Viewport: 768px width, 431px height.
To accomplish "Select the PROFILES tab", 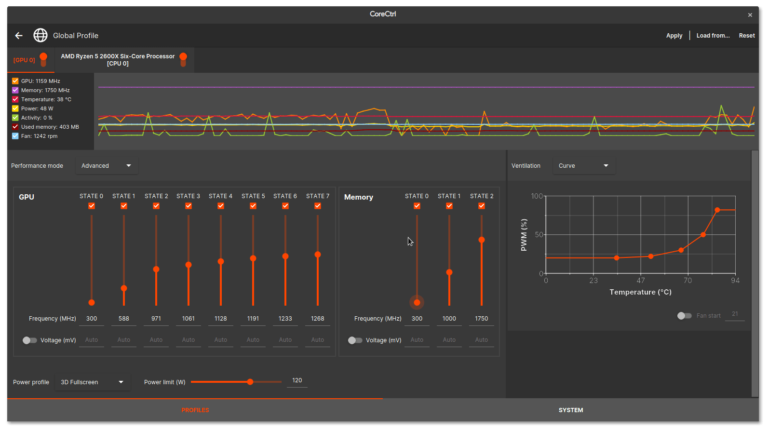I will [x=195, y=410].
